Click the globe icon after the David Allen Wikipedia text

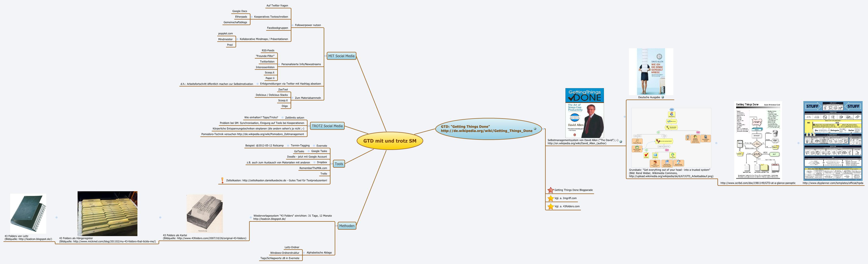(621, 142)
